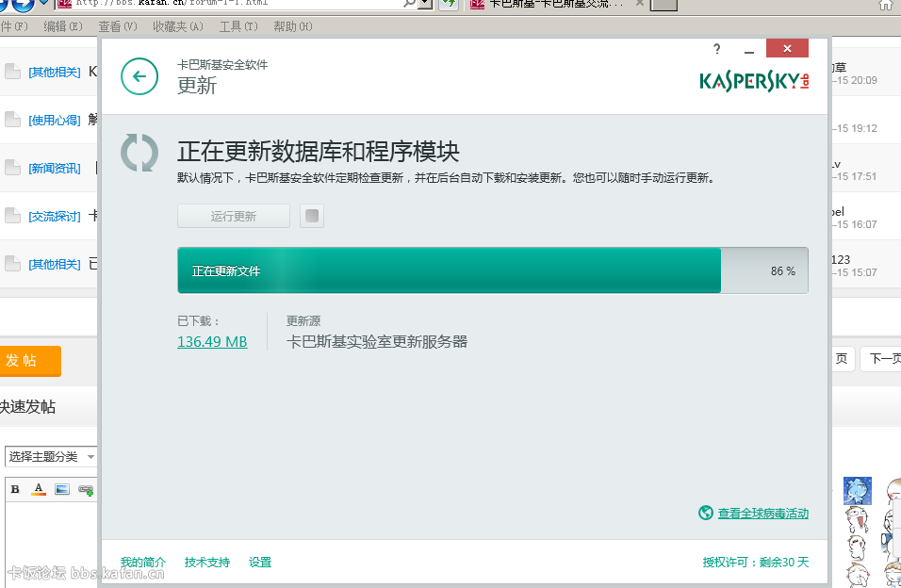901x588 pixels.
Task: Go back using the circular arrow button
Action: click(139, 76)
